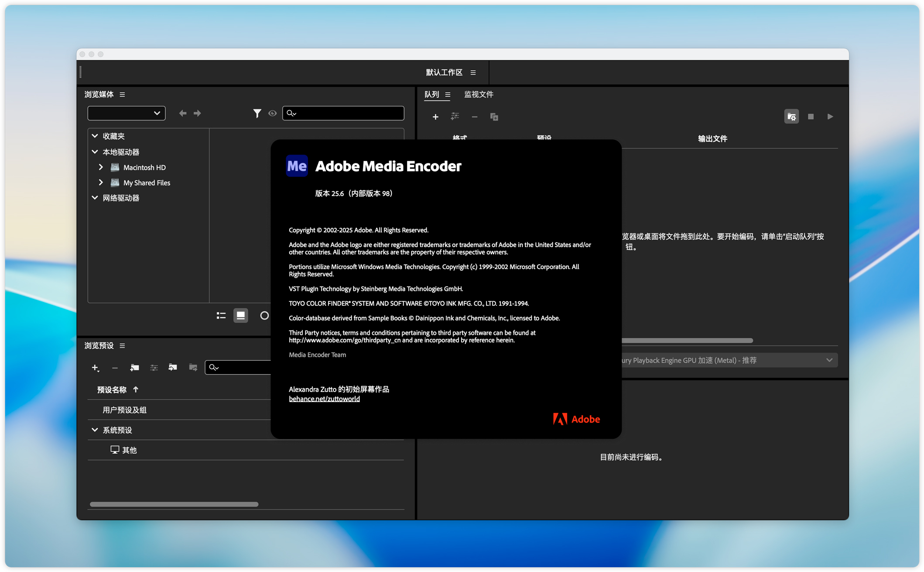Click the add source plus icon in queue
Viewport: 924px width, 572px height.
(435, 117)
